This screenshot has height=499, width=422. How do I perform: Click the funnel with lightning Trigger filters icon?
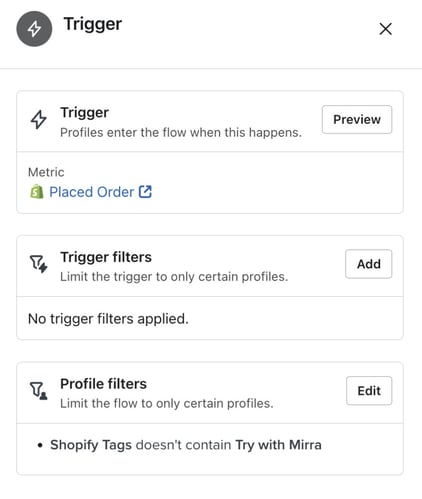39,264
